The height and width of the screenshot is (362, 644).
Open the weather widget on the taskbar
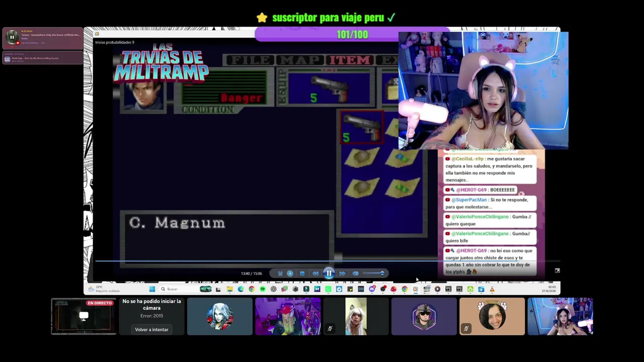pyautogui.click(x=103, y=289)
